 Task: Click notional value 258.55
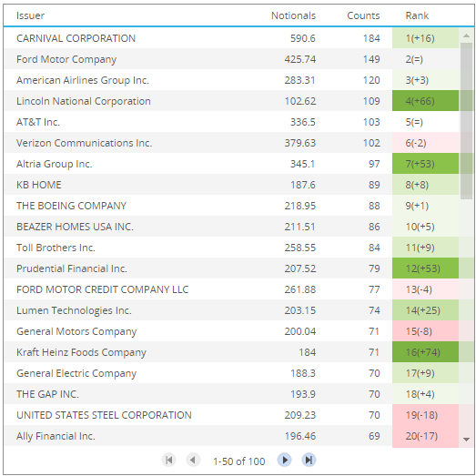tap(300, 248)
